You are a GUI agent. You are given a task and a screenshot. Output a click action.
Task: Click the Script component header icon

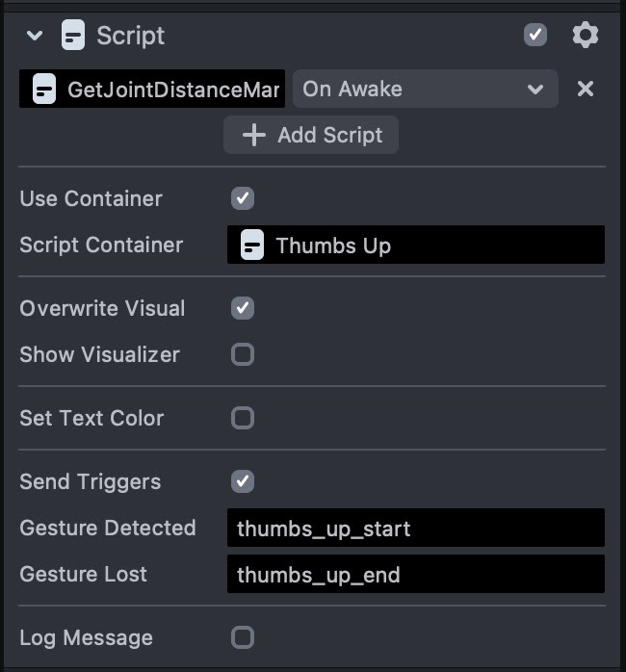pyautogui.click(x=73, y=36)
